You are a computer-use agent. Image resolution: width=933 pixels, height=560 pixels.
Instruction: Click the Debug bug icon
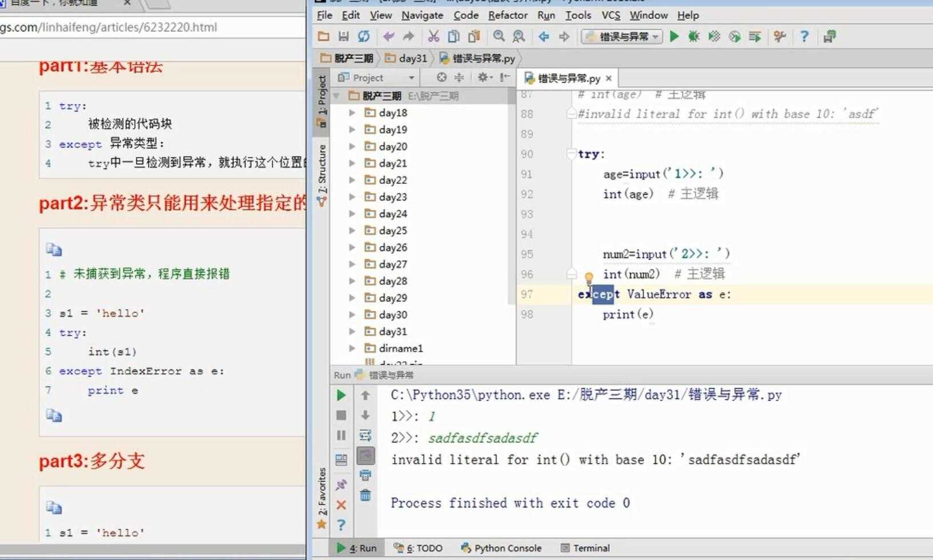point(694,37)
